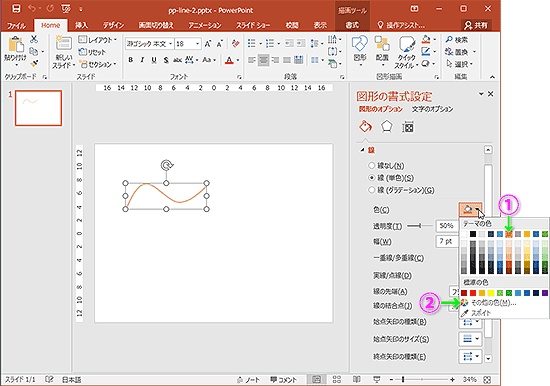Screen dimensions: 550x386
Task: Open the 配置 arrange menu
Action: pos(382,52)
